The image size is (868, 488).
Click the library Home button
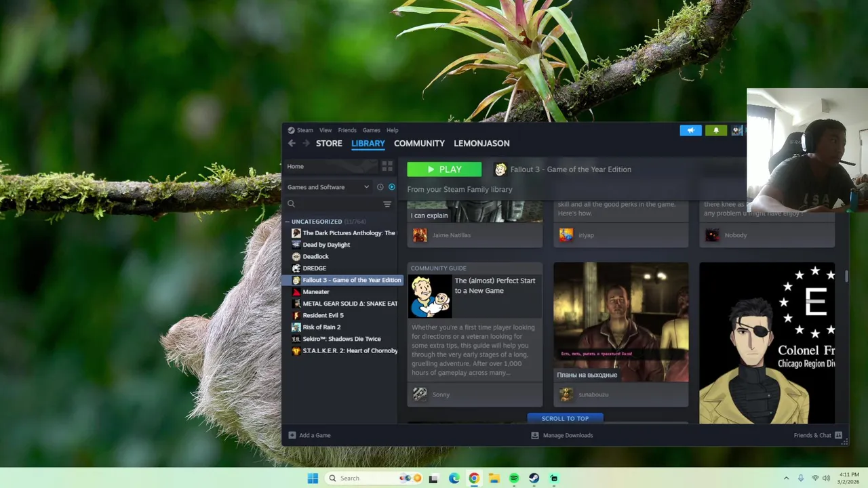coord(331,166)
